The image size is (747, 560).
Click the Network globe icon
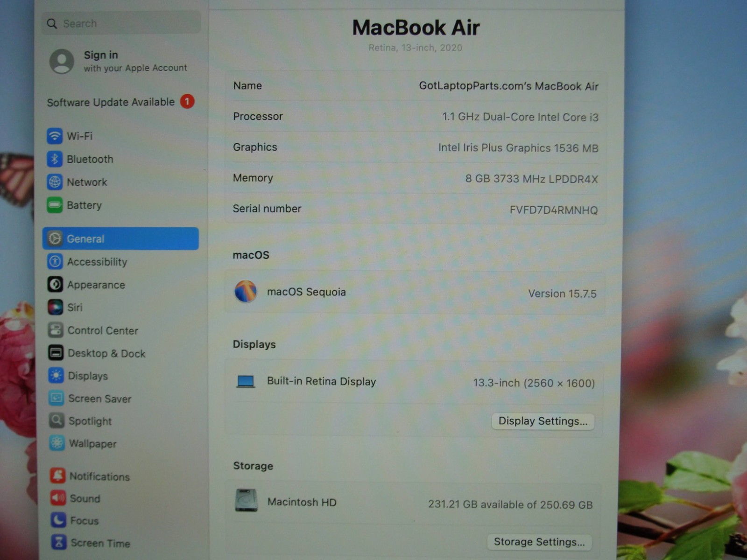55,182
